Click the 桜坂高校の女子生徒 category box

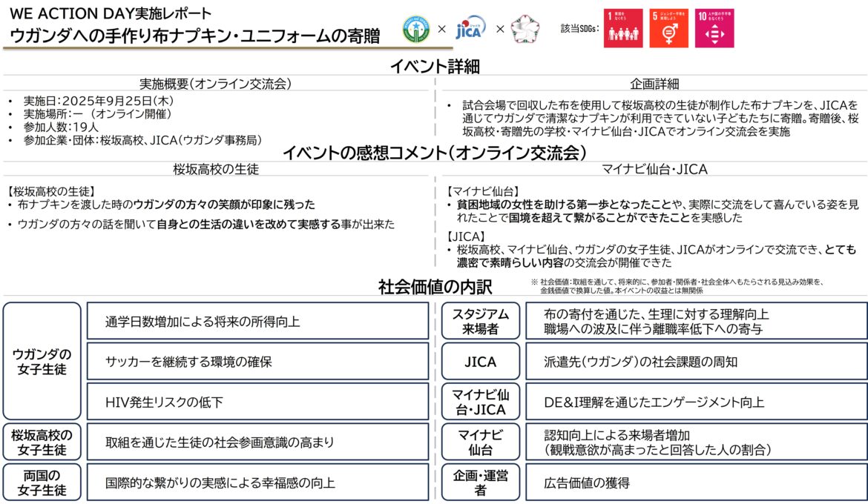(x=42, y=442)
